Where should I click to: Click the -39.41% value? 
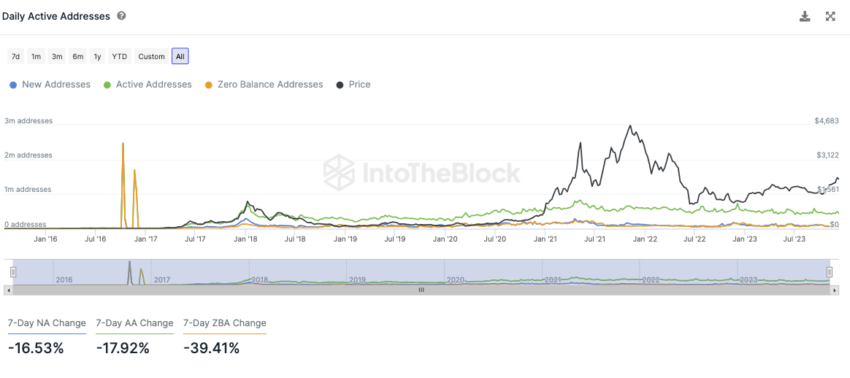pyautogui.click(x=211, y=348)
